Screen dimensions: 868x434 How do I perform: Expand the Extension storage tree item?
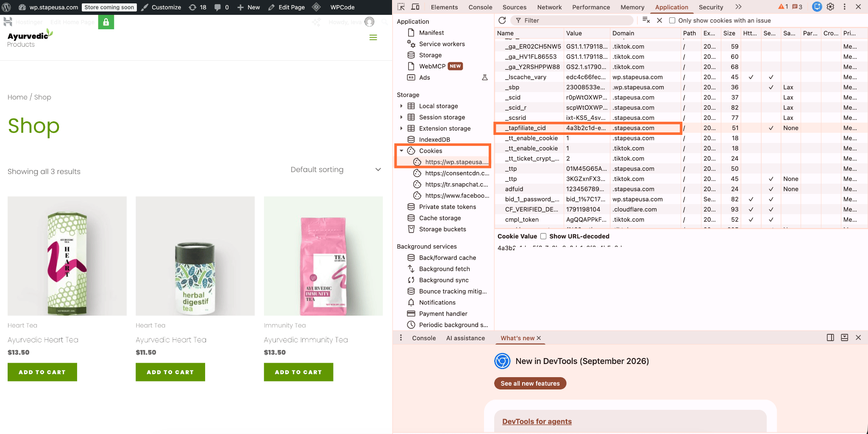click(401, 129)
